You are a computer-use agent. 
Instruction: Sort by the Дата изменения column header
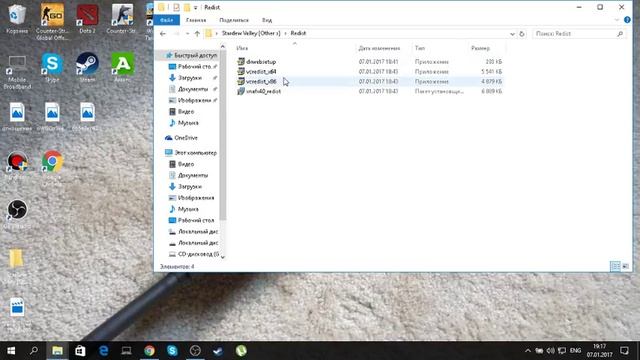[x=379, y=48]
